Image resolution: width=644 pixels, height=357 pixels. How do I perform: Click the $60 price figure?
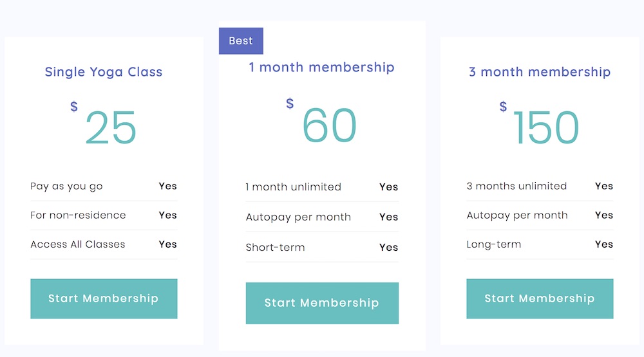point(321,121)
